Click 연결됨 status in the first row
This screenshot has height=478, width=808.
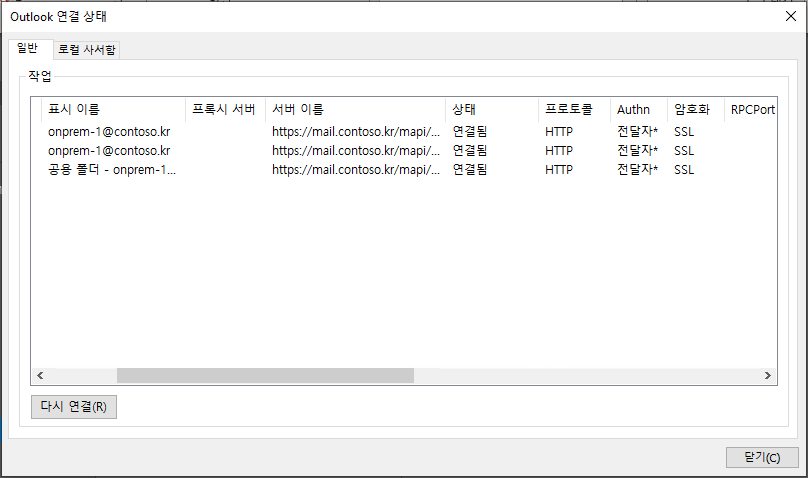tap(470, 132)
